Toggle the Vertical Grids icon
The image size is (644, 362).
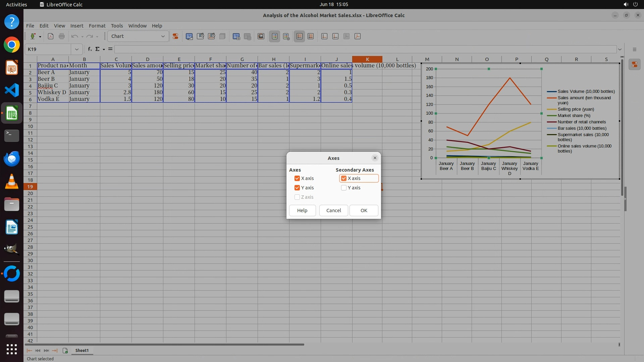pyautogui.click(x=311, y=36)
